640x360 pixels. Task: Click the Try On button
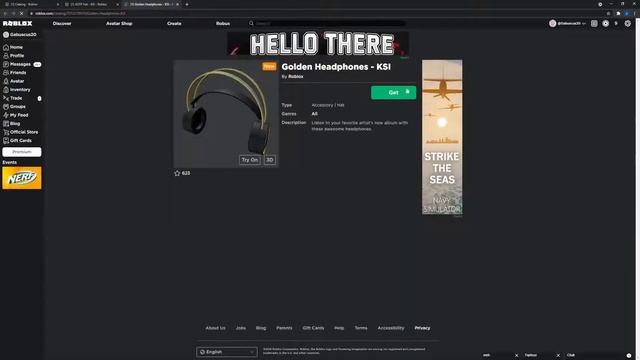click(249, 160)
